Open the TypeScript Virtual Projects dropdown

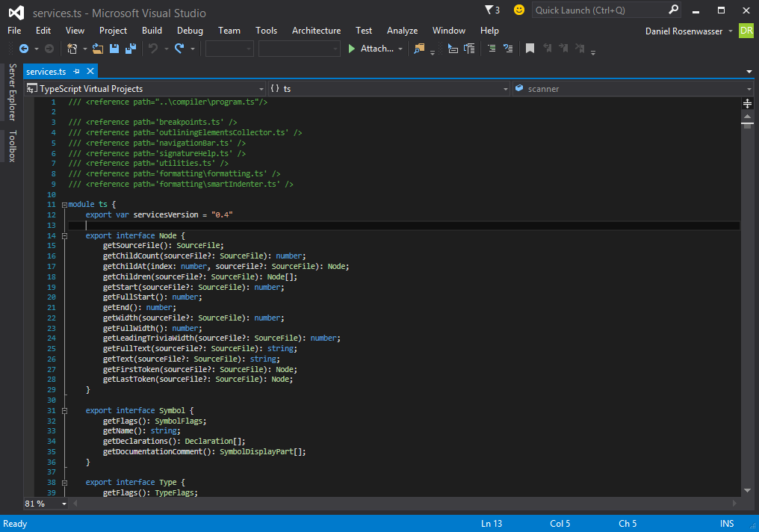click(x=145, y=89)
